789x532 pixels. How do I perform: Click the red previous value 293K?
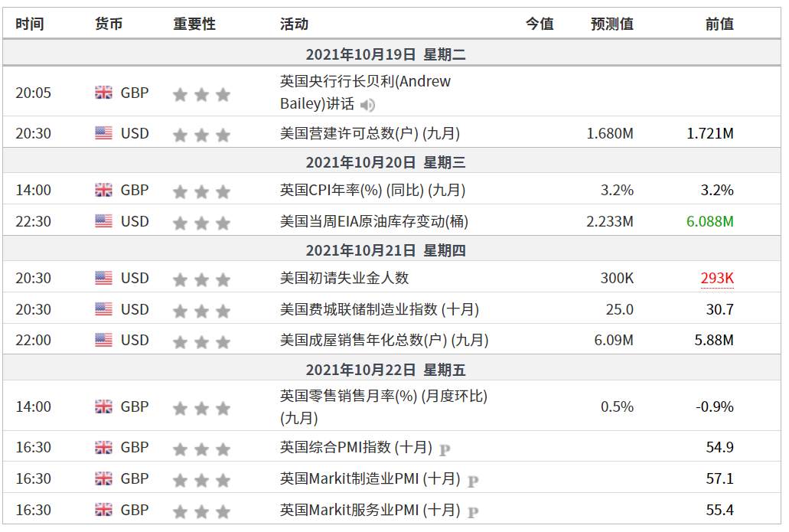(x=717, y=278)
